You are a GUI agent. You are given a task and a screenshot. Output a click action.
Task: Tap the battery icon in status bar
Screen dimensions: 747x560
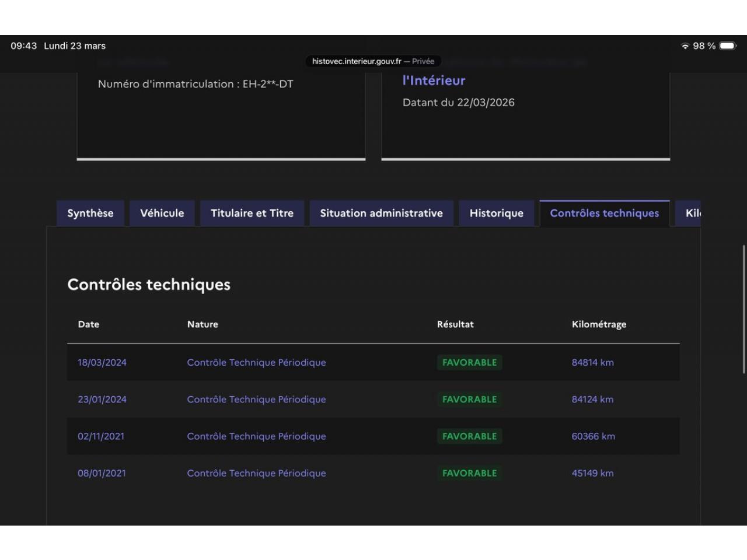point(728,46)
